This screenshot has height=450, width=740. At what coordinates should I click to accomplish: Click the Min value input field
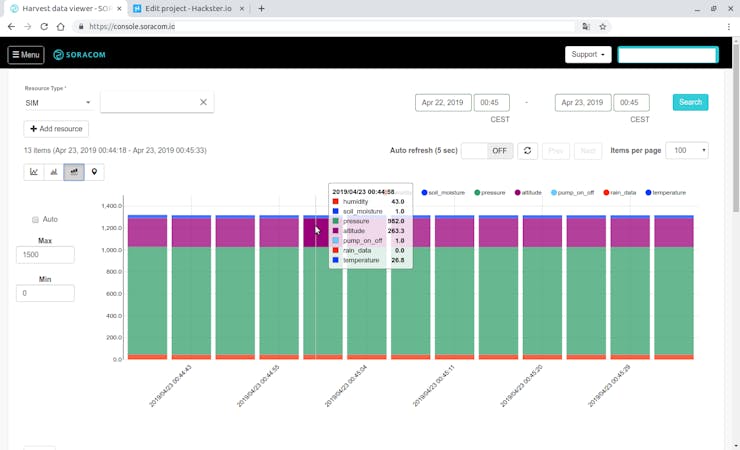click(45, 293)
